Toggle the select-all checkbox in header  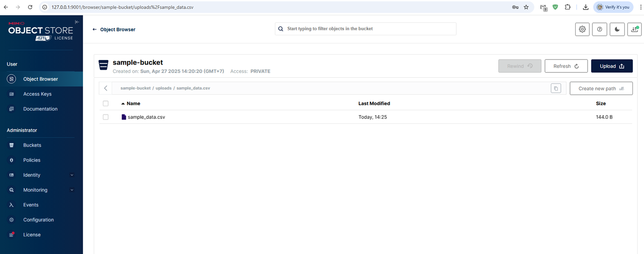106,103
